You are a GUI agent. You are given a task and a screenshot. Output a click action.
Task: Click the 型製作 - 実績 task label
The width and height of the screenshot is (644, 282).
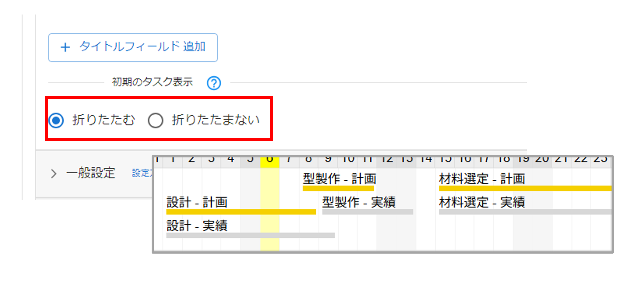click(359, 202)
